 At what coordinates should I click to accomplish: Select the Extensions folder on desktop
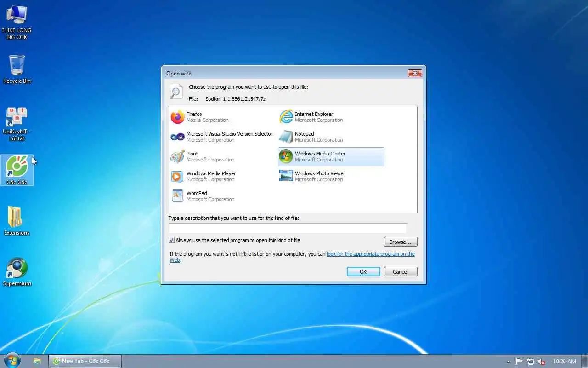[x=17, y=221]
